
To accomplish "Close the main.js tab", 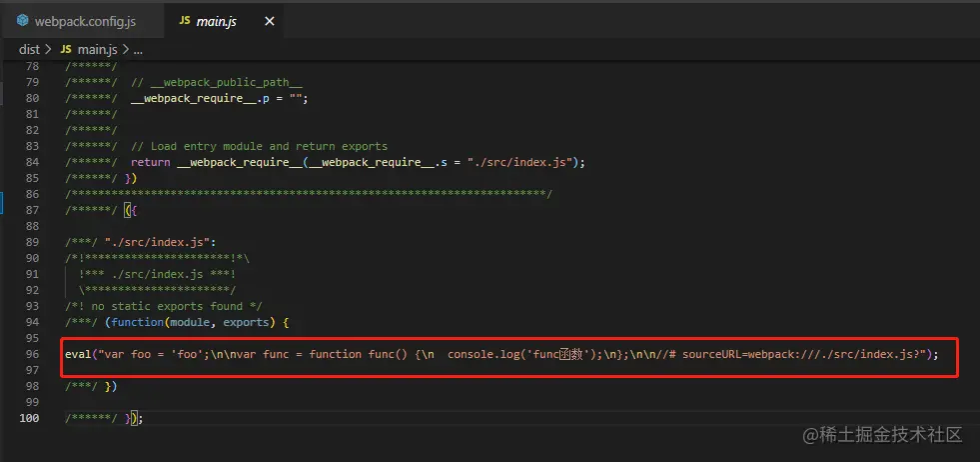I will pos(270,21).
